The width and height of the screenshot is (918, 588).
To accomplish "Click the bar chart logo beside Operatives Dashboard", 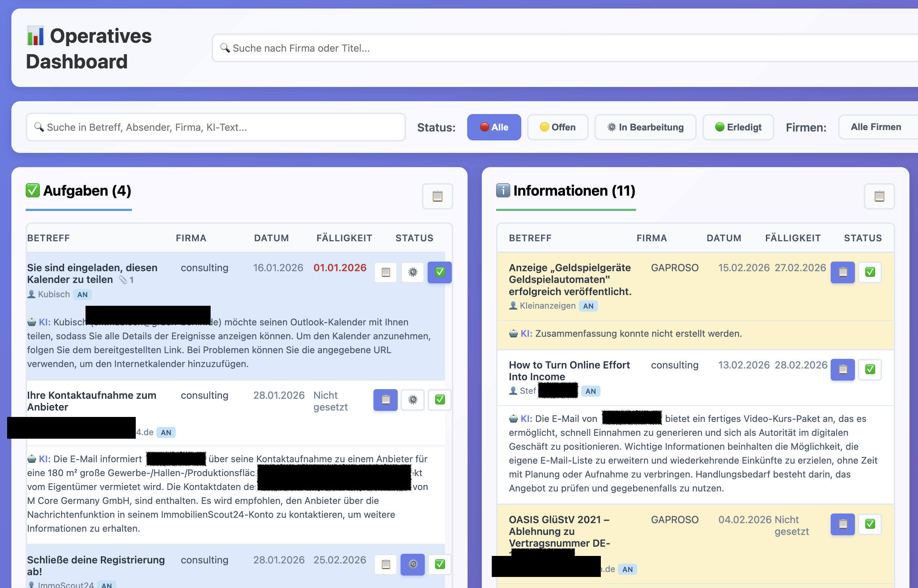I will tap(35, 36).
